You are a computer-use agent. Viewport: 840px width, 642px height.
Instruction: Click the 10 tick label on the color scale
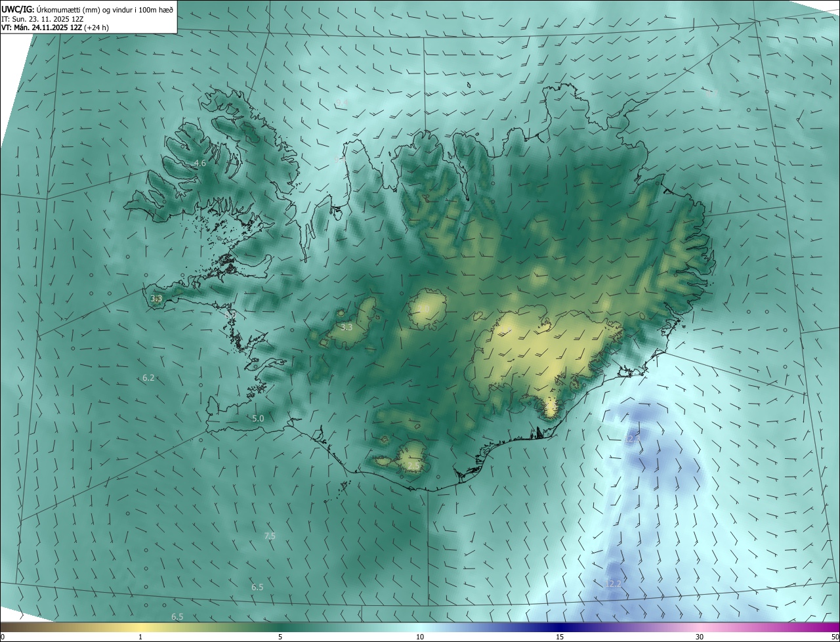(x=420, y=637)
